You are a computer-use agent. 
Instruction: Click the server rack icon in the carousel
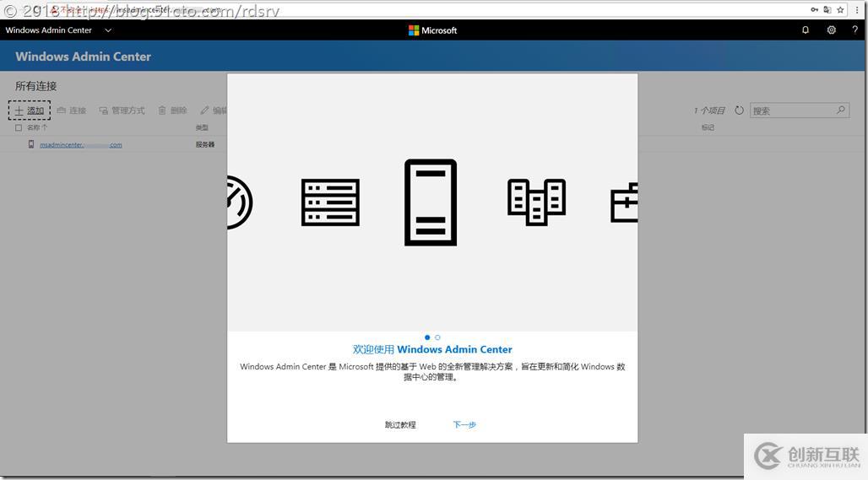click(330, 202)
